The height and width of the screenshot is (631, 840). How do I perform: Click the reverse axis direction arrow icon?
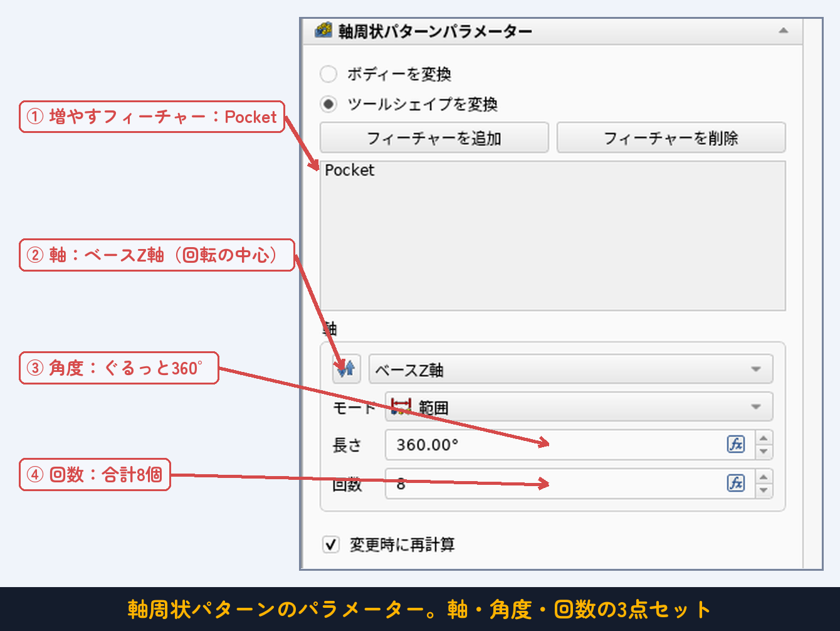346,369
